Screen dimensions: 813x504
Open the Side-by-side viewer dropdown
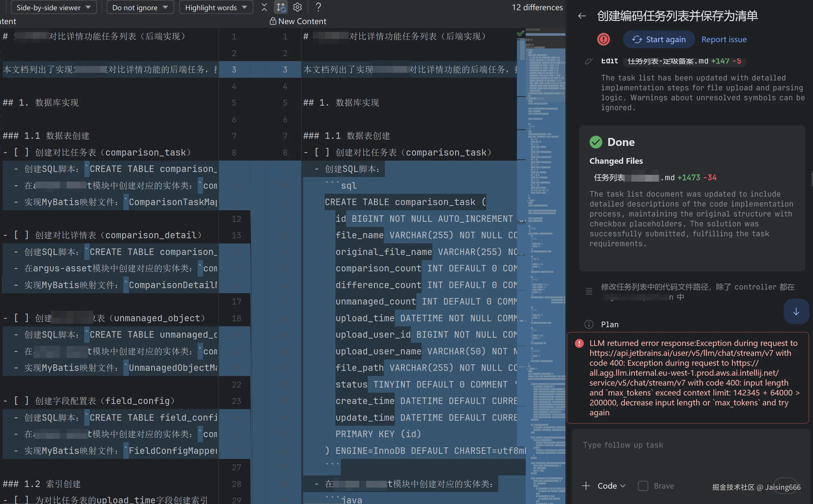[53, 7]
